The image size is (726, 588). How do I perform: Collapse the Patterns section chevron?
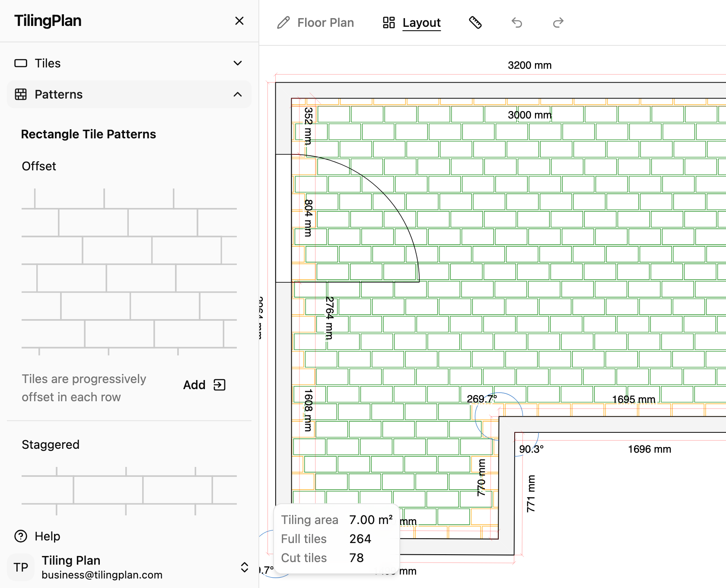point(238,94)
